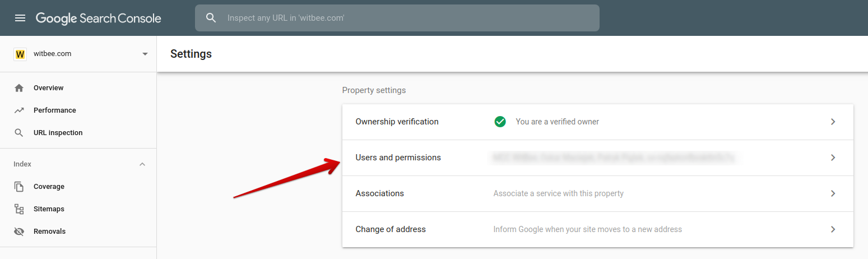The width and height of the screenshot is (868, 259).
Task: Expand Associations row chevron
Action: (833, 193)
